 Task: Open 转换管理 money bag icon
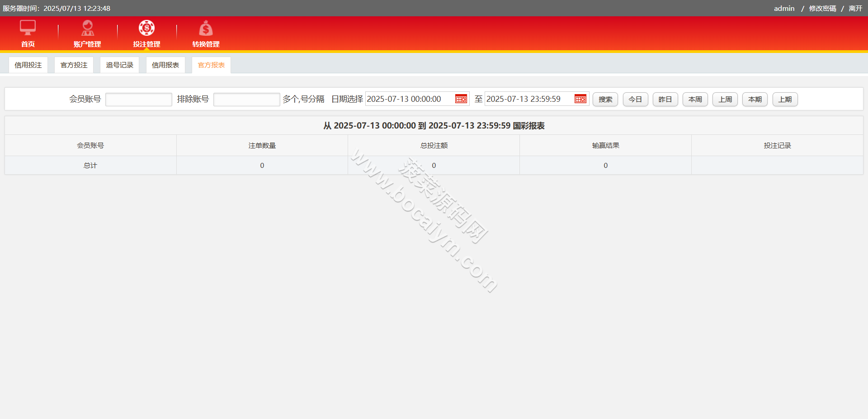pyautogui.click(x=206, y=28)
